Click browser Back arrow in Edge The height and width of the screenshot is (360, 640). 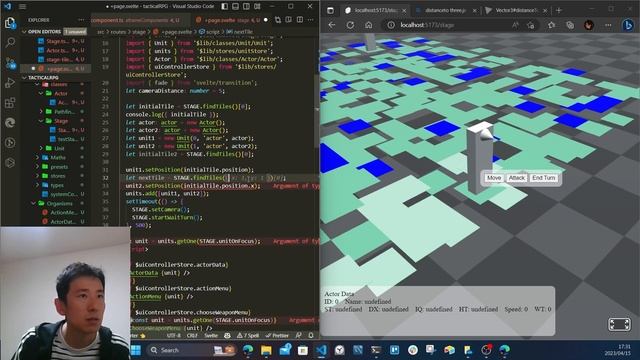tap(332, 25)
